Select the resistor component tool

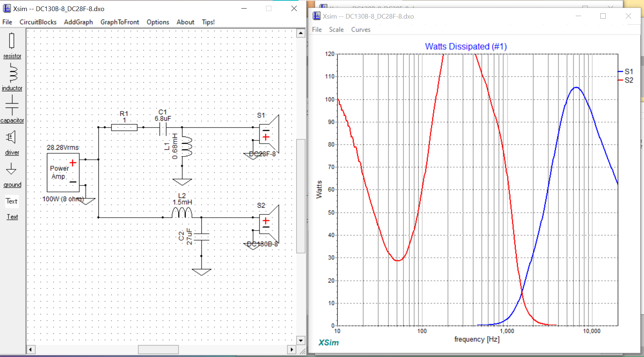click(x=12, y=45)
